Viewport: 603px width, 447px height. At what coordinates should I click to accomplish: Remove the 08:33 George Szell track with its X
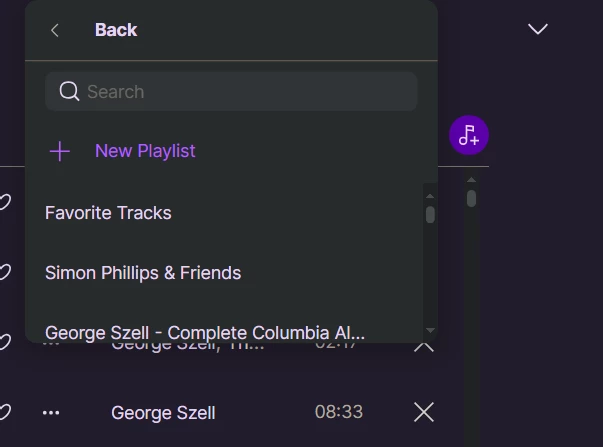[424, 412]
